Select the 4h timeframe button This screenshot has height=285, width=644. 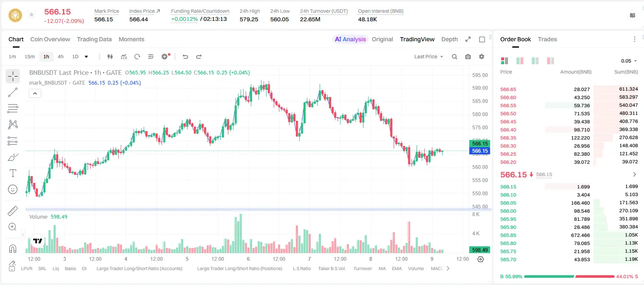60,57
